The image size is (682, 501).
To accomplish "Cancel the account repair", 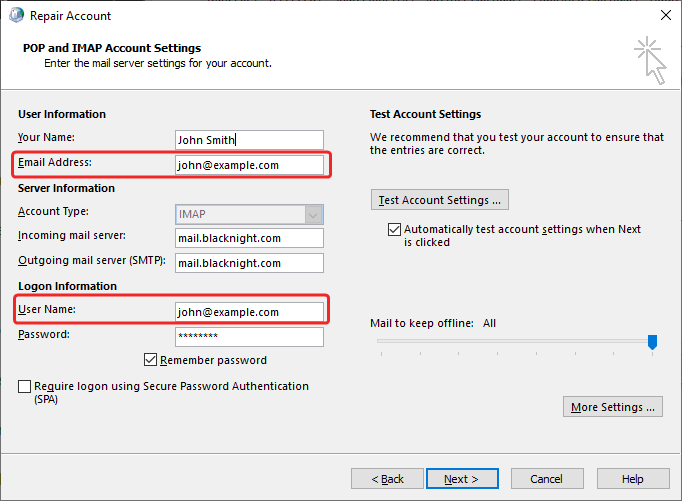I will tap(546, 479).
